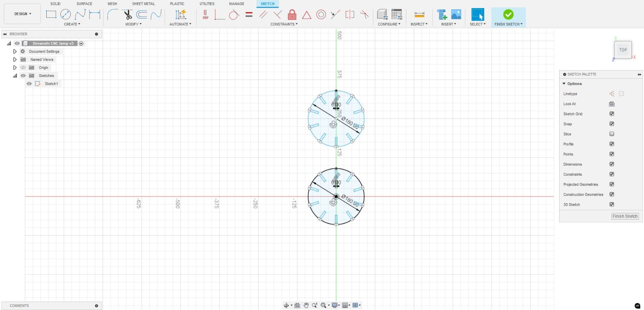Collapse the Options section in Sketch Palette
This screenshot has height=310, width=644.
point(564,84)
